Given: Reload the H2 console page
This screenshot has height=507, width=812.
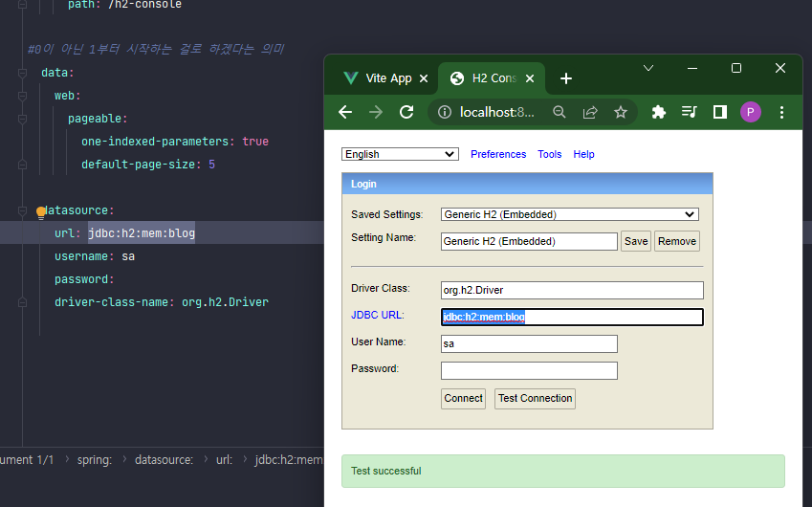Looking at the screenshot, I should pyautogui.click(x=406, y=112).
